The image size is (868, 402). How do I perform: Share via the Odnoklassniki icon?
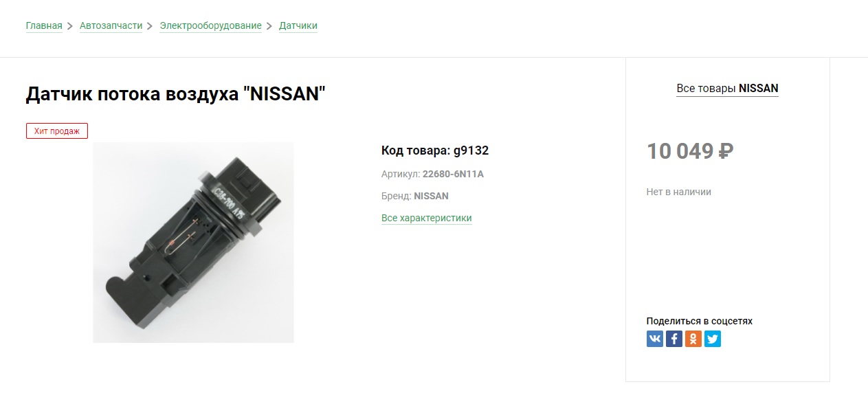coord(693,339)
